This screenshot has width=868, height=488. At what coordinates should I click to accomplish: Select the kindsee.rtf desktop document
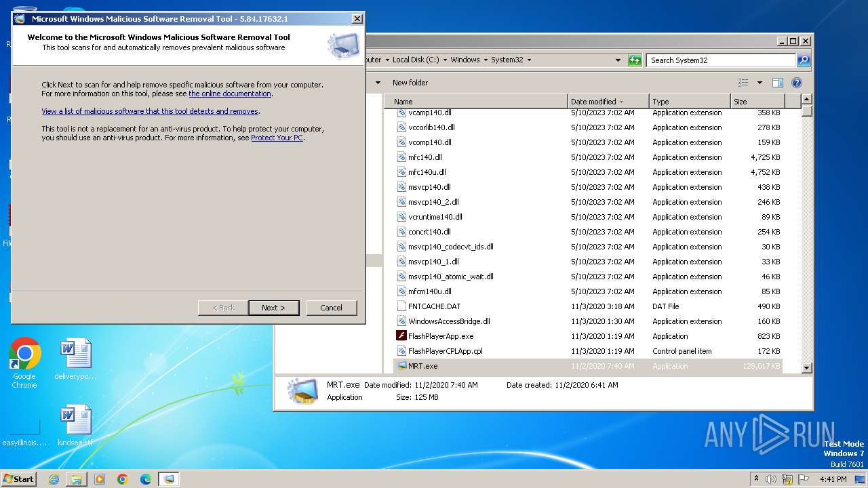click(75, 426)
